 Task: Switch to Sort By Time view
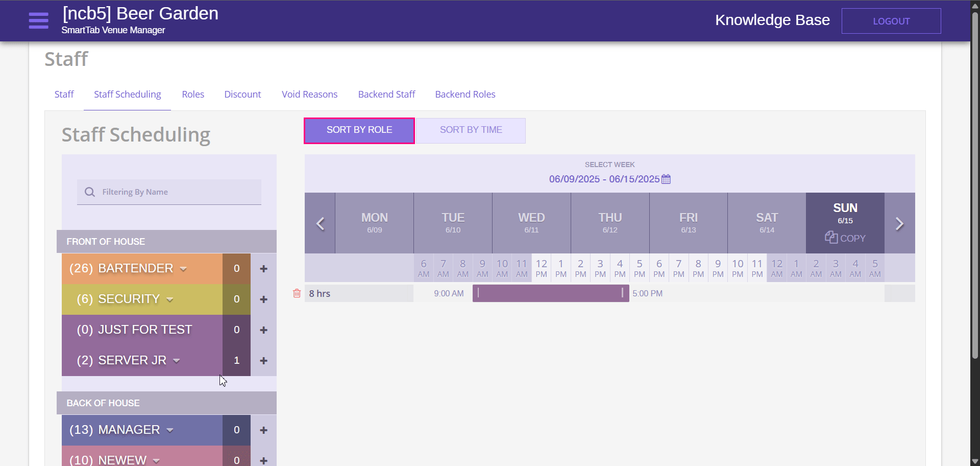point(471,130)
